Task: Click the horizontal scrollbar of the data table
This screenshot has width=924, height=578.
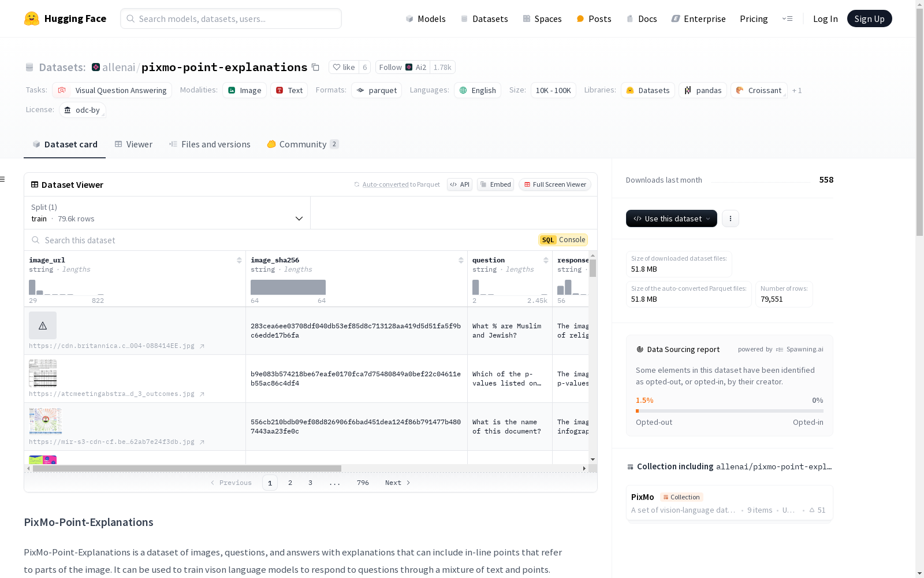Action: [x=187, y=468]
